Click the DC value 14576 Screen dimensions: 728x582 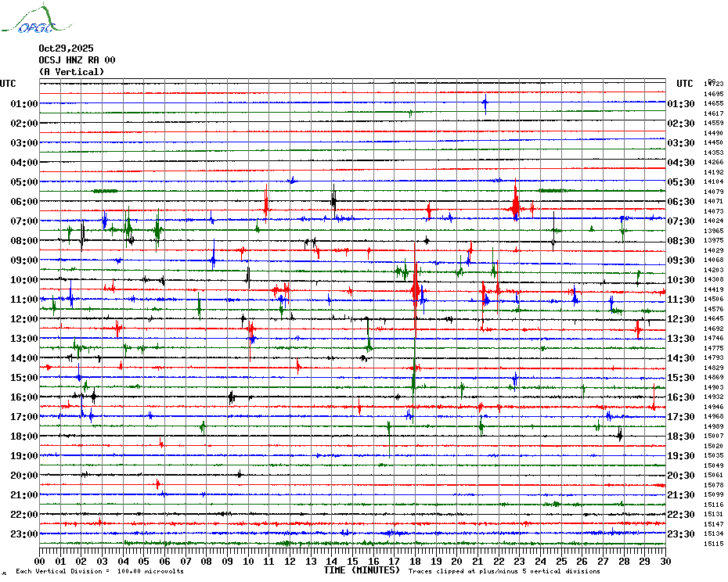click(x=714, y=309)
